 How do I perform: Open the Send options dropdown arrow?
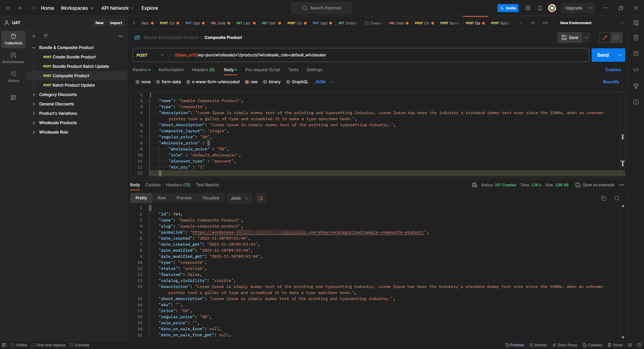click(620, 55)
